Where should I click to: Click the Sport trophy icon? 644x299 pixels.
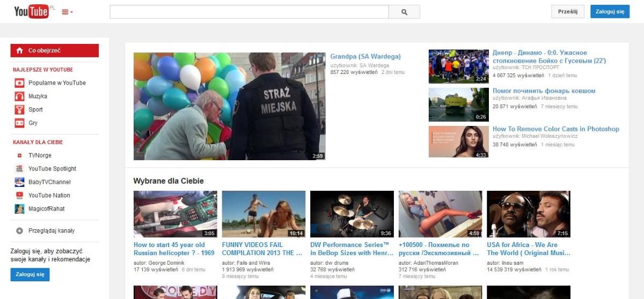pyautogui.click(x=19, y=110)
